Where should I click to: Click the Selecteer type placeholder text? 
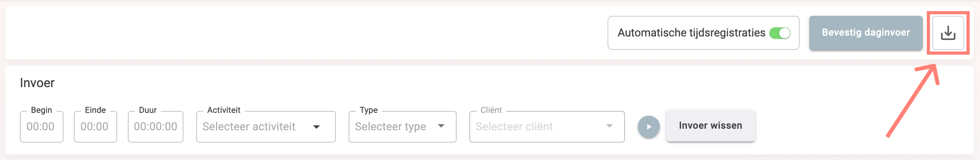click(x=390, y=126)
